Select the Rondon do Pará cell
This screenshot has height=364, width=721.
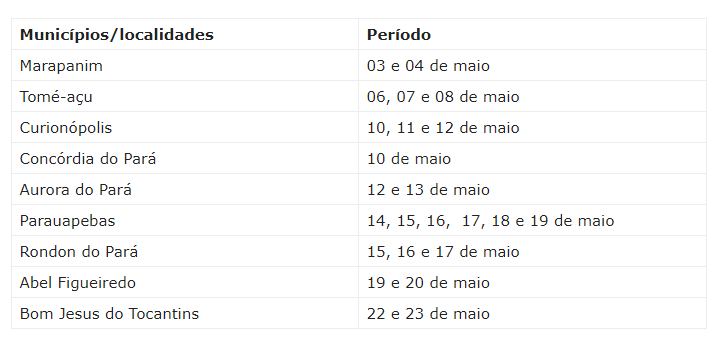tap(185, 251)
